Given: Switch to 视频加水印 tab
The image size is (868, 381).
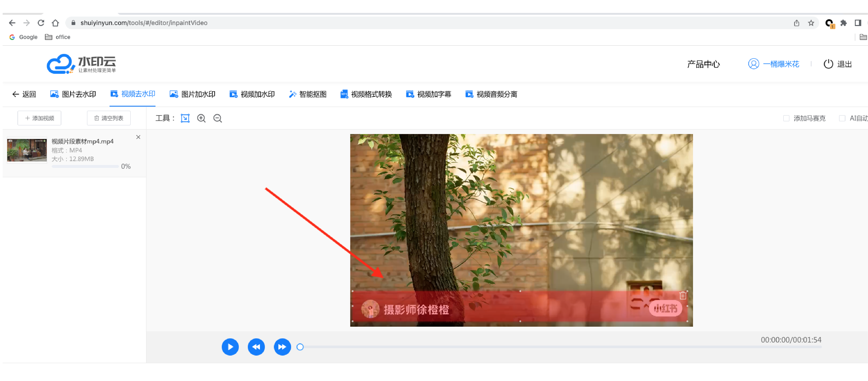Looking at the screenshot, I should (252, 94).
